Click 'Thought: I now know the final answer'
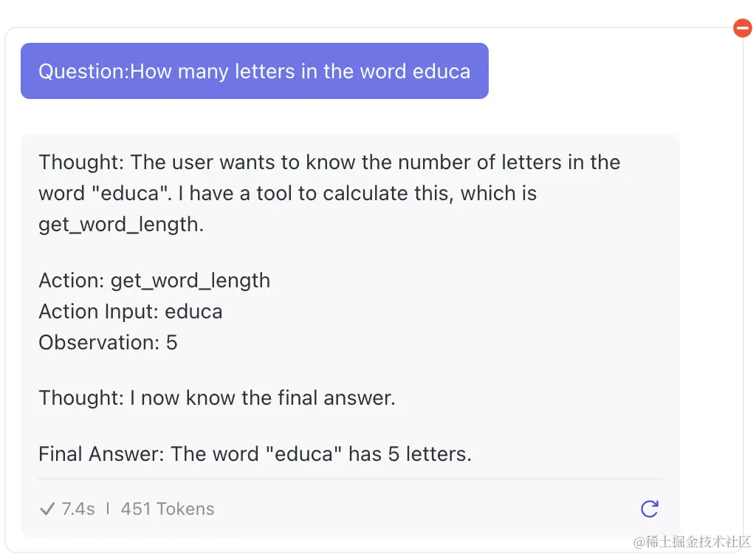Image resolution: width=756 pixels, height=554 pixels. point(217,398)
